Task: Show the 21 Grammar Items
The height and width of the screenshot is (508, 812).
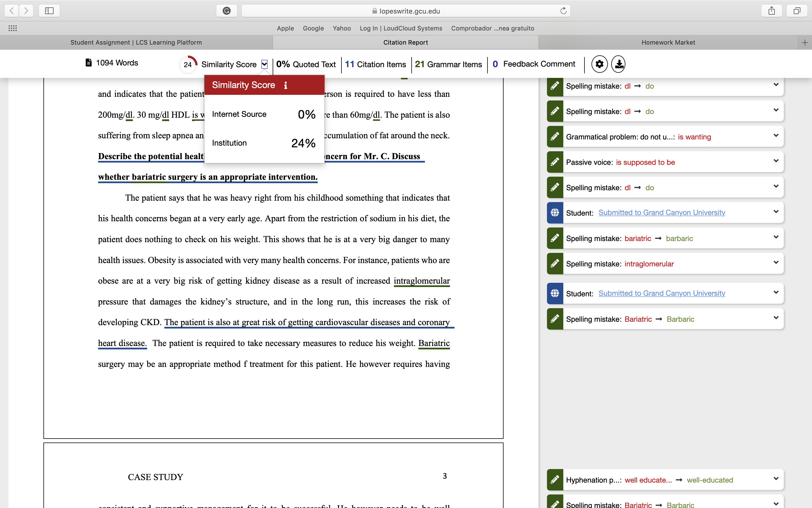Action: 448,64
